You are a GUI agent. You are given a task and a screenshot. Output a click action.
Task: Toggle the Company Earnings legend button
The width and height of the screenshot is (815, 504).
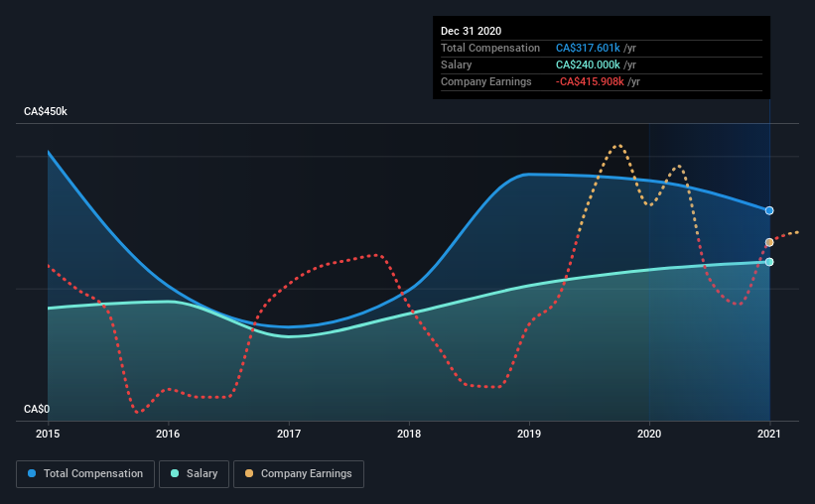299,474
